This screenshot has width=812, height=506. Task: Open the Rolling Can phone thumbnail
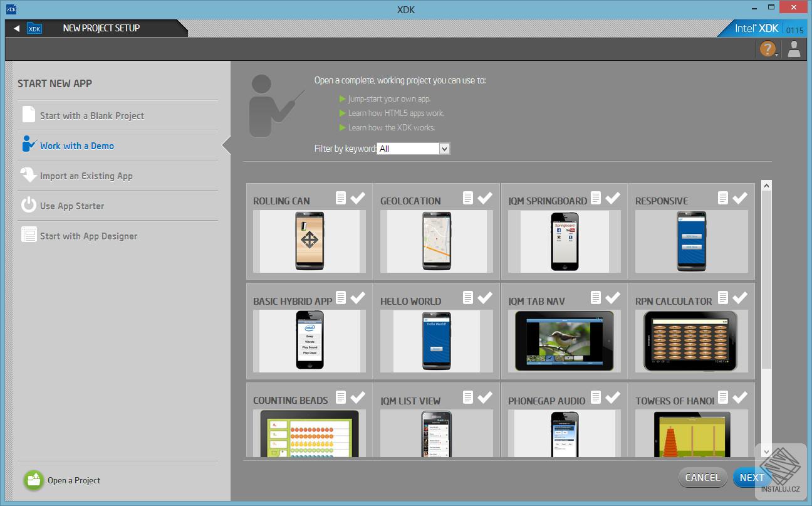point(310,241)
